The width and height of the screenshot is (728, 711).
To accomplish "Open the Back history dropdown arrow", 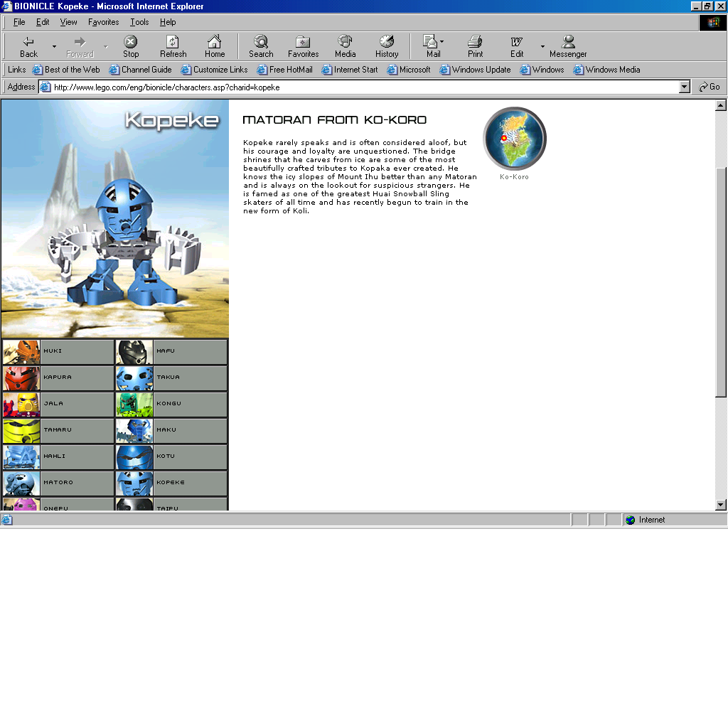I will [54, 47].
